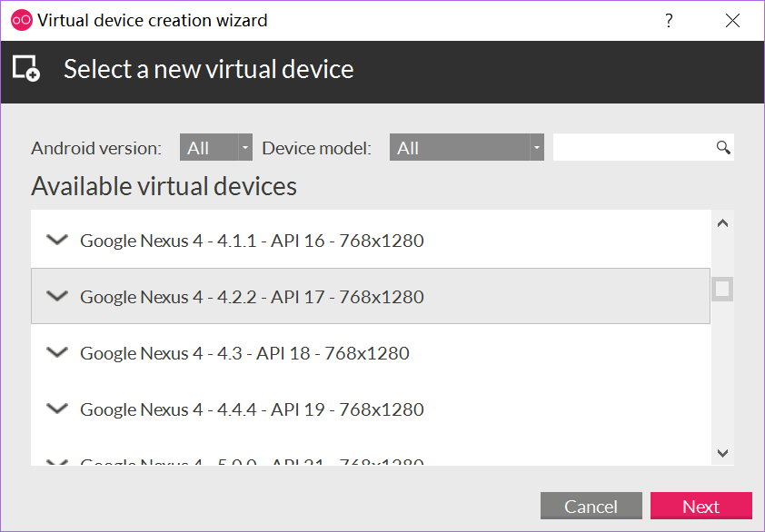The image size is (765, 532).
Task: Open the help question mark button
Action: (669, 21)
